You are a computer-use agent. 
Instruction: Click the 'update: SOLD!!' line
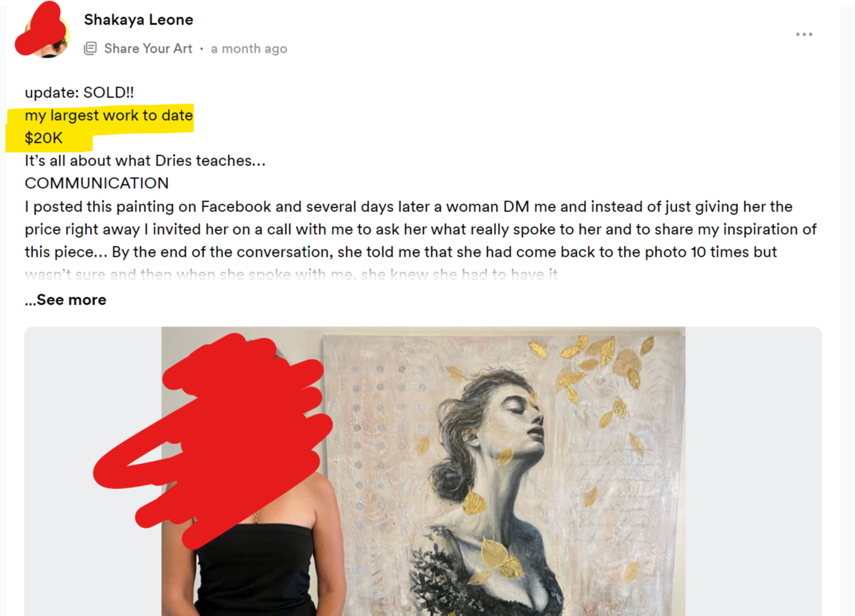pos(79,93)
